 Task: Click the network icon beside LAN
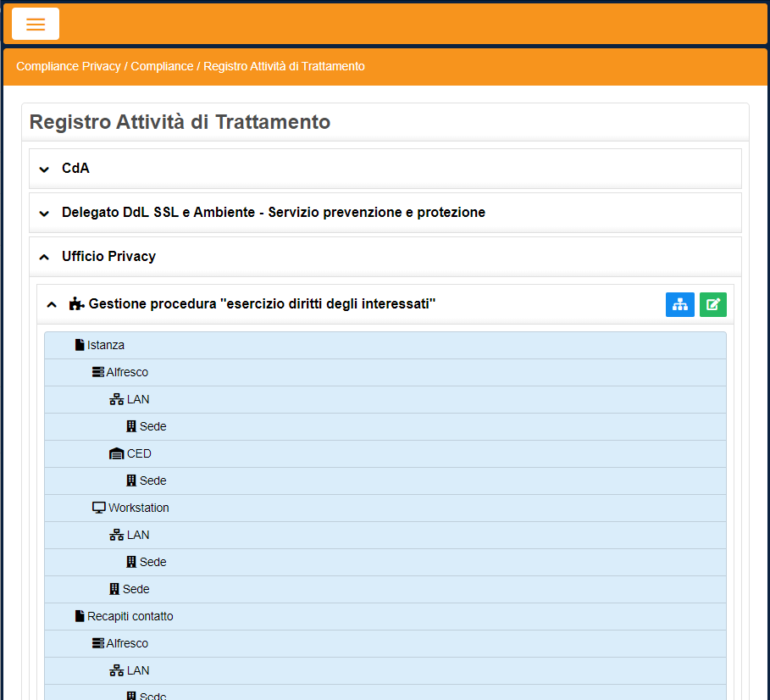click(115, 398)
